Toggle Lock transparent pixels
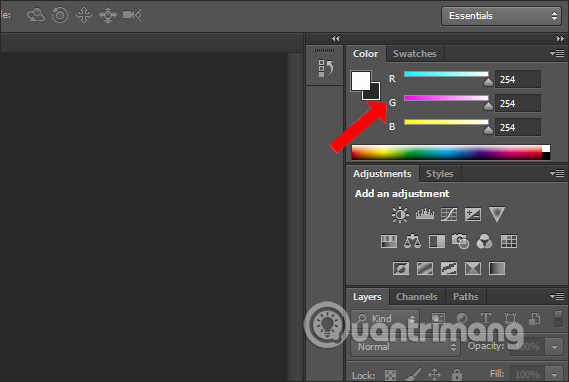 pos(390,375)
